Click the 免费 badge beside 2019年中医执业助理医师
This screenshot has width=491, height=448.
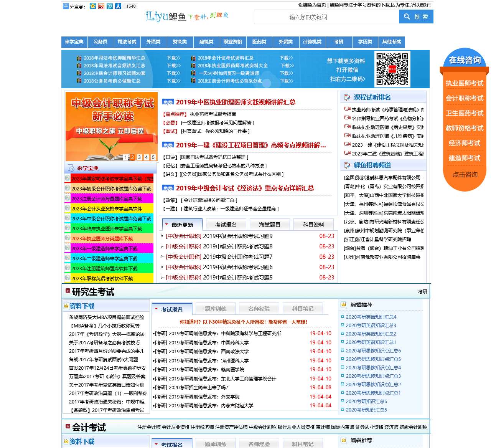168,102
